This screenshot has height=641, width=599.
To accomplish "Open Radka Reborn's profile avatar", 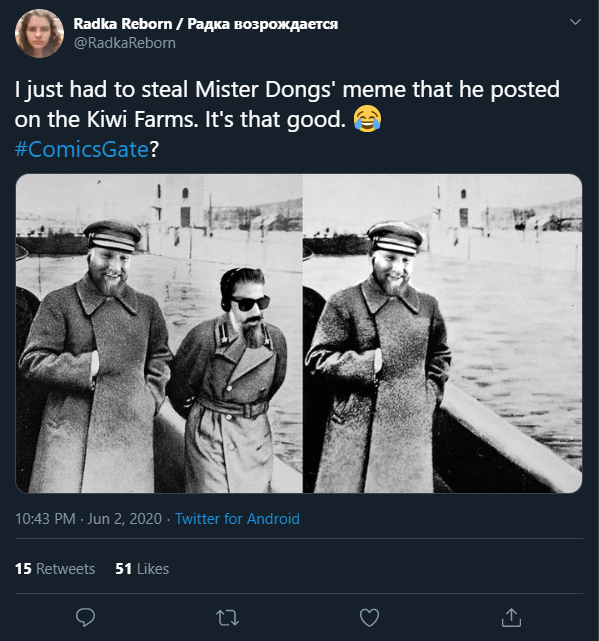I will click(x=39, y=34).
